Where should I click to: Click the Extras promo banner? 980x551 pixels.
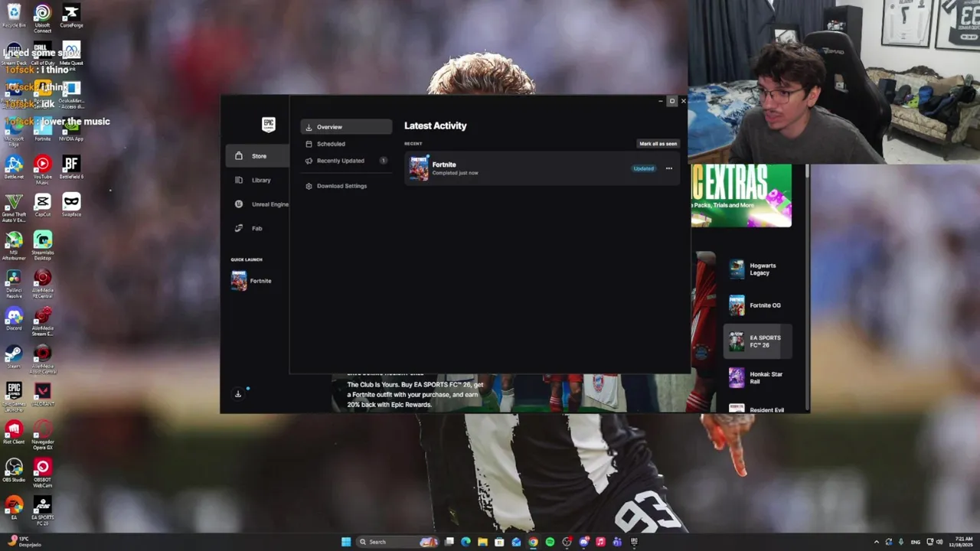[741, 195]
